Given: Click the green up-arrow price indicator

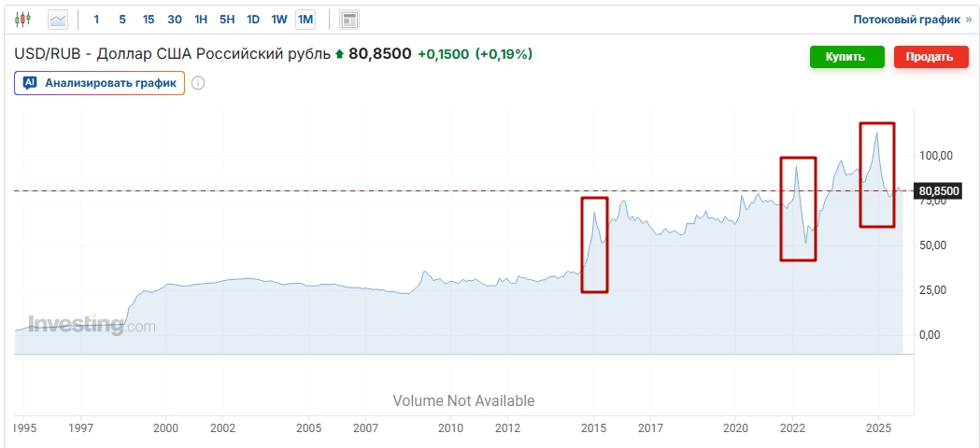Looking at the screenshot, I should (x=339, y=54).
